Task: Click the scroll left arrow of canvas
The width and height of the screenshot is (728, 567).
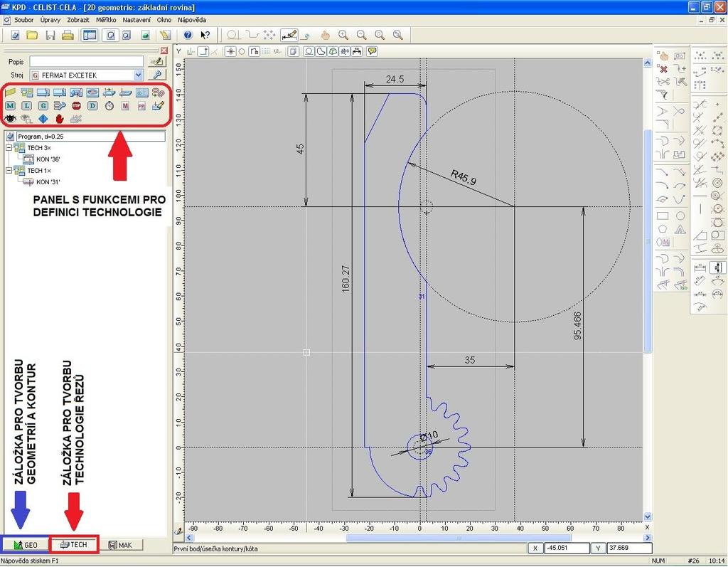Action: coord(189,538)
